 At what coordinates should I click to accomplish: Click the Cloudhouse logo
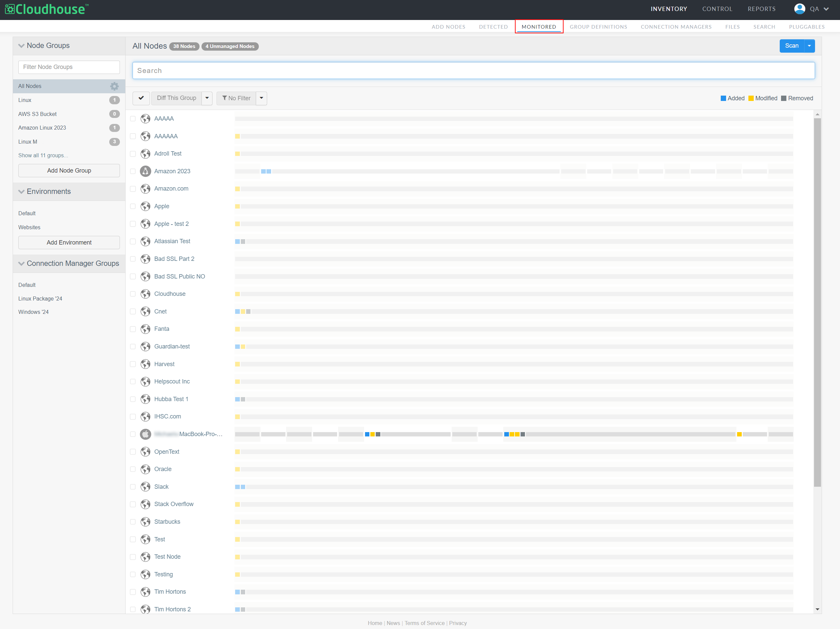[46, 9]
